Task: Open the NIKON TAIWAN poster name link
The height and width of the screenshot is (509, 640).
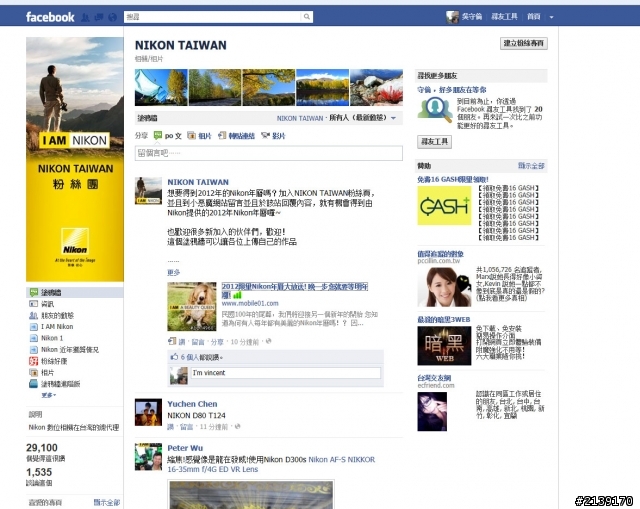Action: point(198,182)
